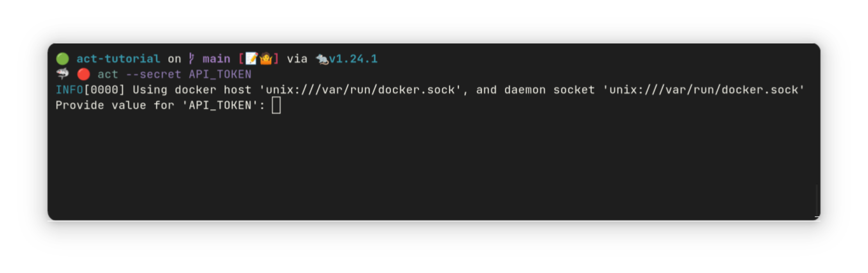Click the Go gopher version icon
868x273 pixels.
coord(322,59)
